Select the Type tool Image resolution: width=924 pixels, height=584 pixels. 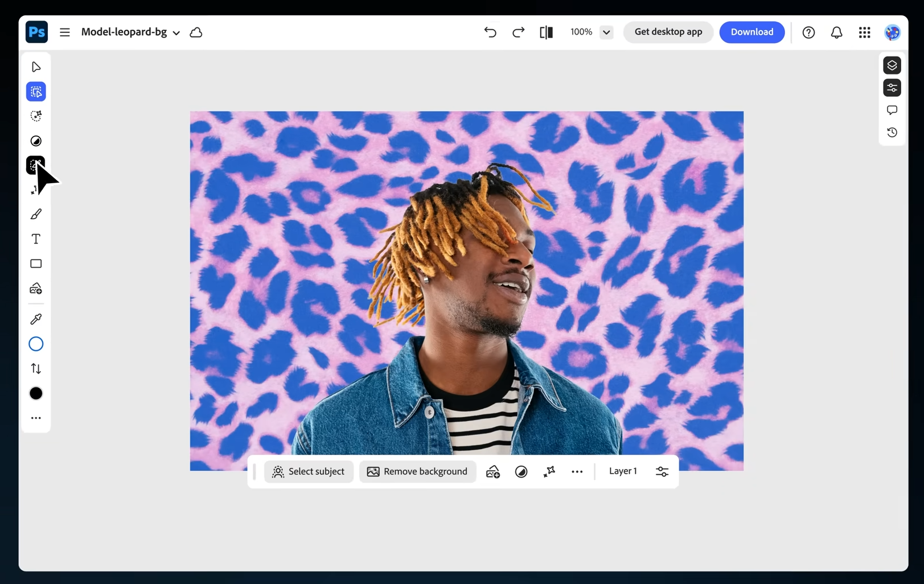click(36, 239)
